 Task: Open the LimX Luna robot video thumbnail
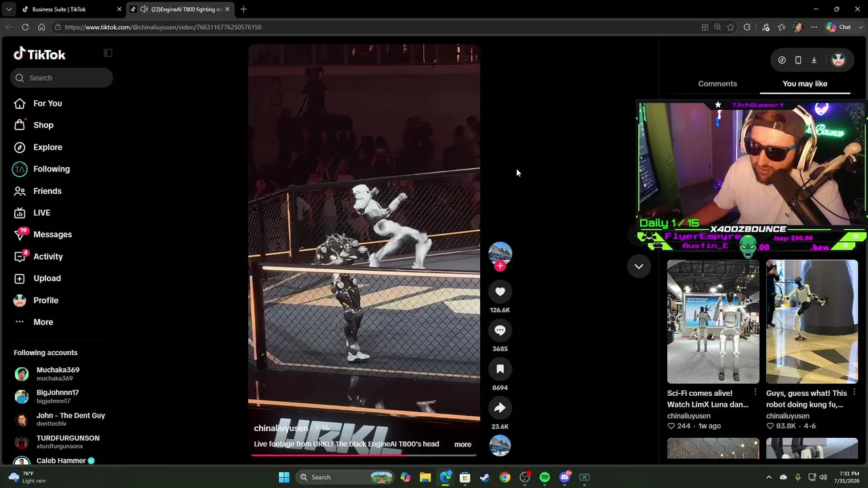pyautogui.click(x=713, y=321)
